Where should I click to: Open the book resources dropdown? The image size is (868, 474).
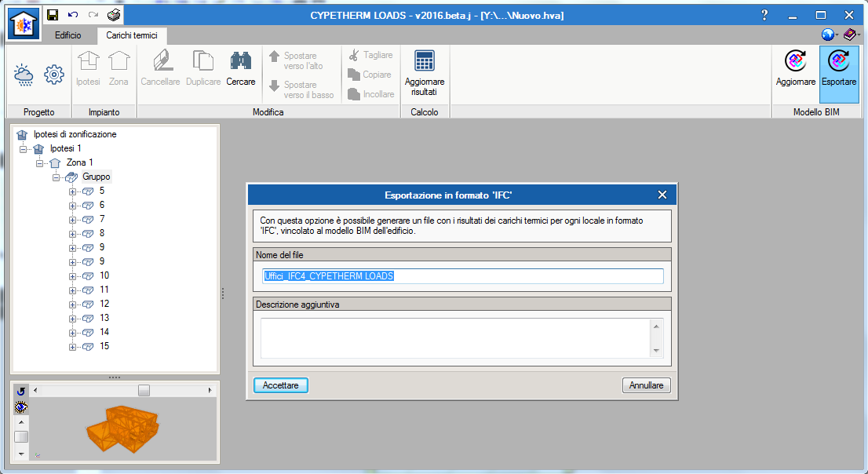[x=852, y=35]
